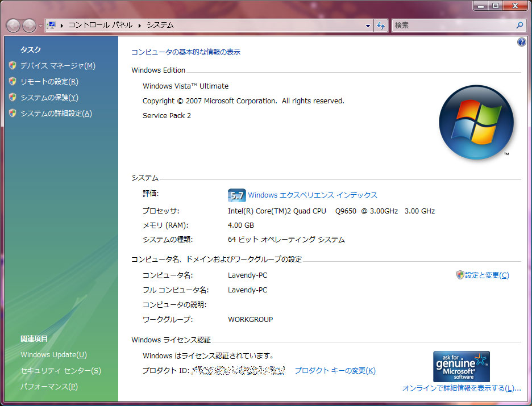Go back with the Back arrow button
532x406 pixels.
[13, 26]
